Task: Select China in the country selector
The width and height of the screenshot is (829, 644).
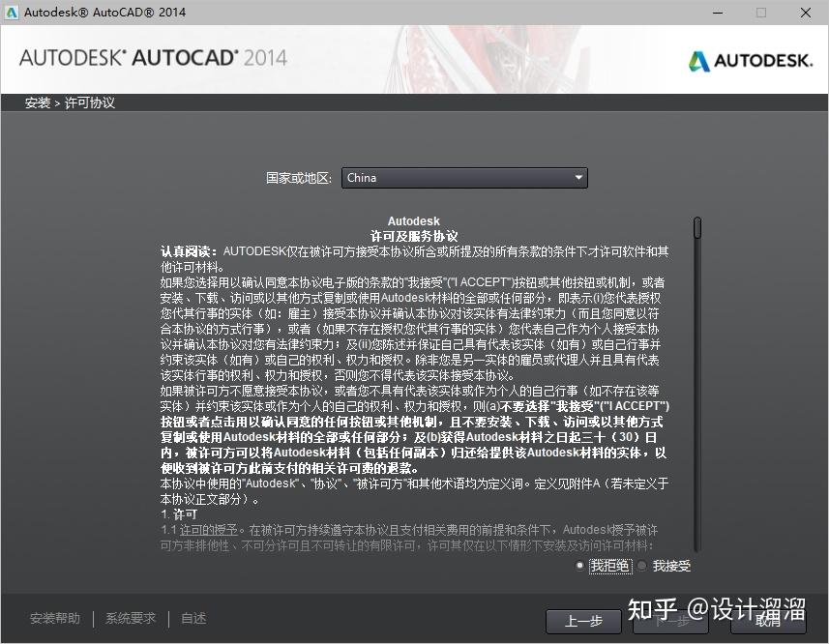Action: pos(464,177)
